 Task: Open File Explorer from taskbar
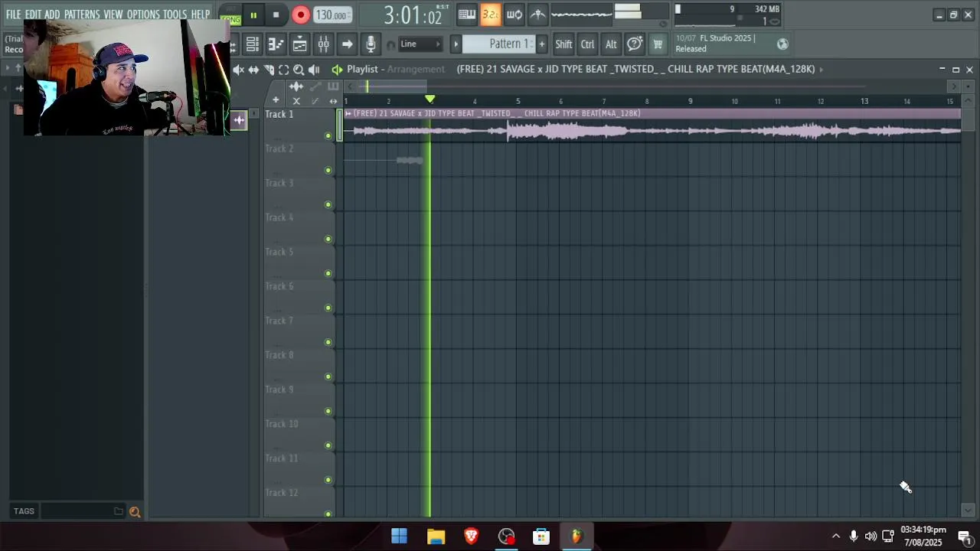point(436,536)
